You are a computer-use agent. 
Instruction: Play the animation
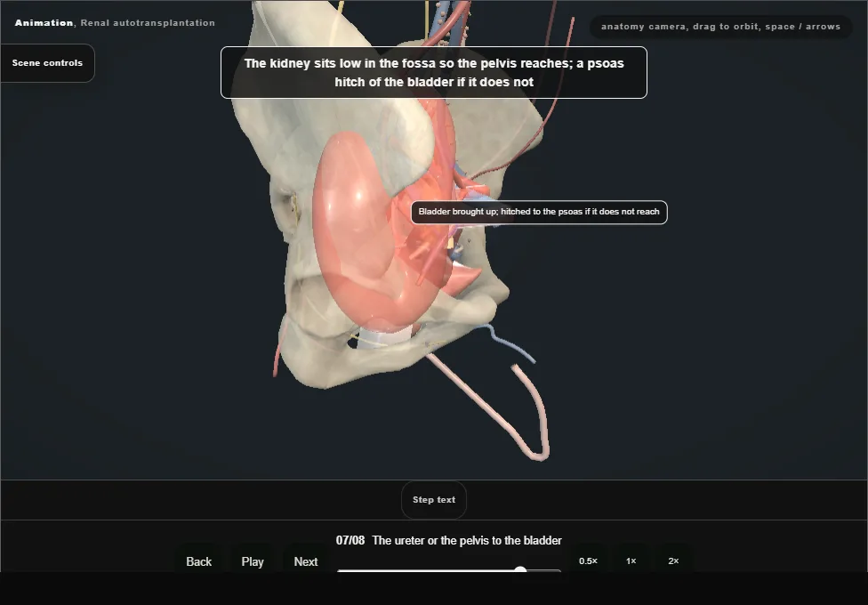pos(253,561)
